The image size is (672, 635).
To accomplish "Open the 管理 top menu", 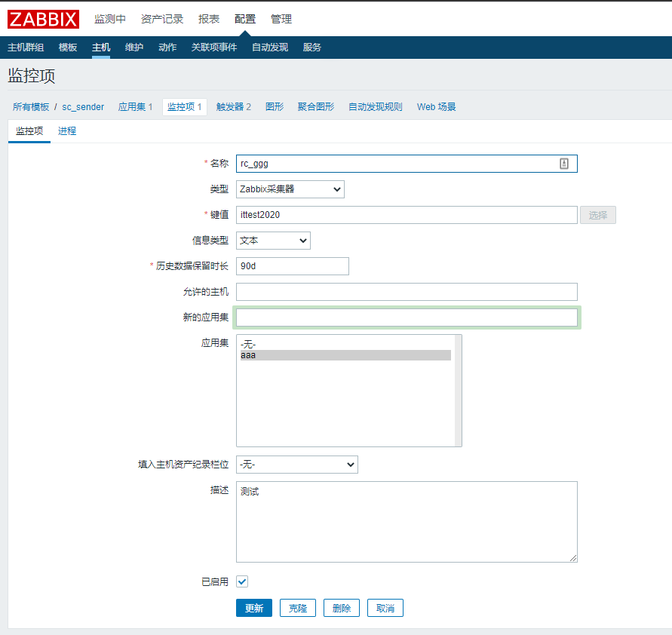I will 281,20.
